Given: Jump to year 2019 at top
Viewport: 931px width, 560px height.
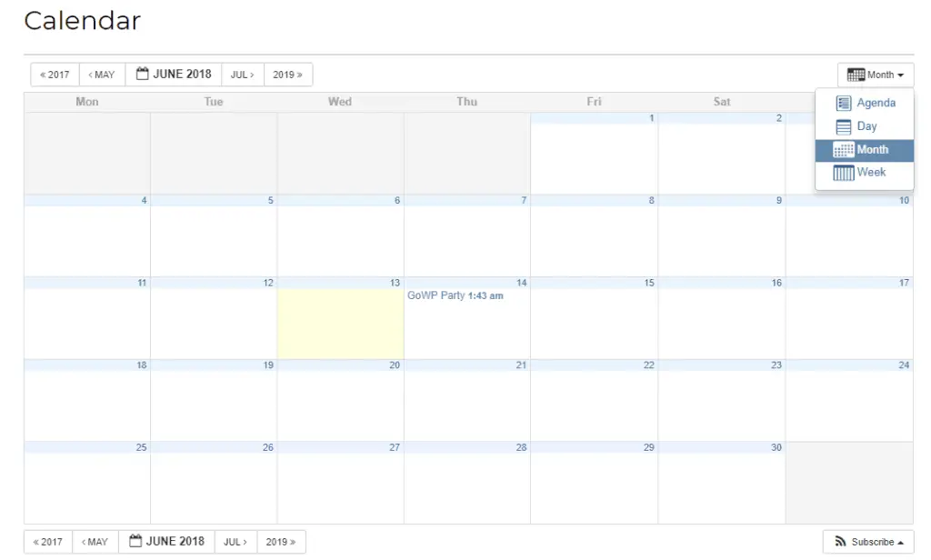Looking at the screenshot, I should [x=288, y=75].
